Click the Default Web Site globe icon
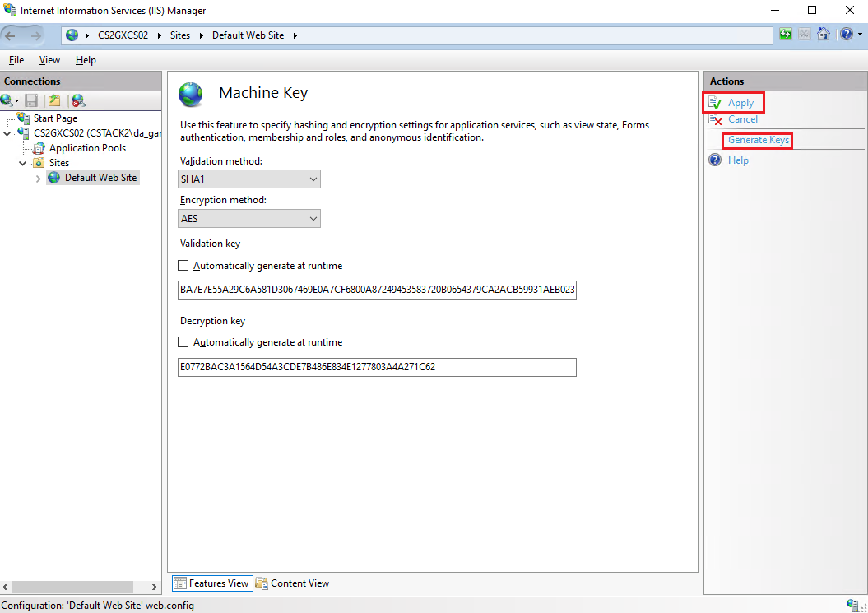 [x=53, y=178]
